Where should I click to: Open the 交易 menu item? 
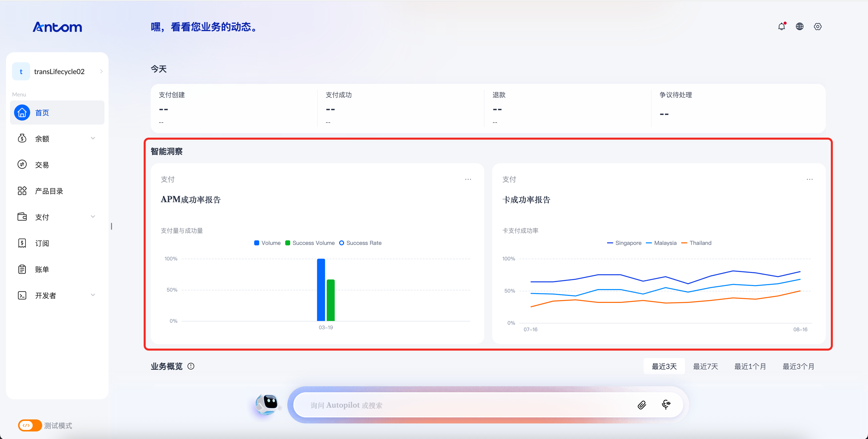pyautogui.click(x=57, y=164)
